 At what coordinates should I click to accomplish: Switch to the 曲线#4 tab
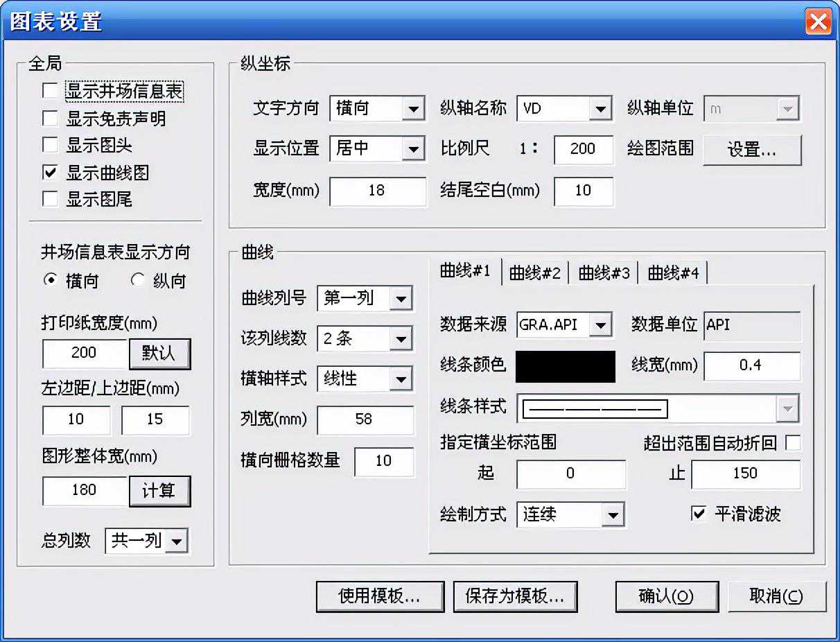coord(673,273)
